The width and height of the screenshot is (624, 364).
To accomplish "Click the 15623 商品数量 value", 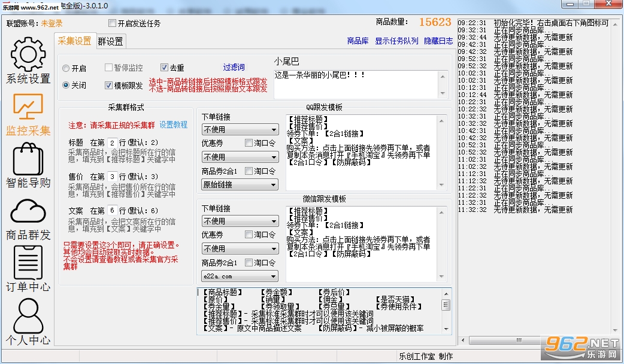I will (435, 22).
